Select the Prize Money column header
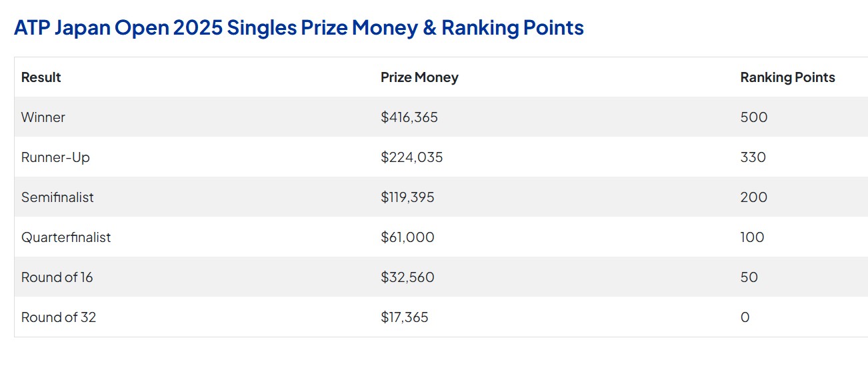Viewport: 868px width, 370px height. click(419, 77)
